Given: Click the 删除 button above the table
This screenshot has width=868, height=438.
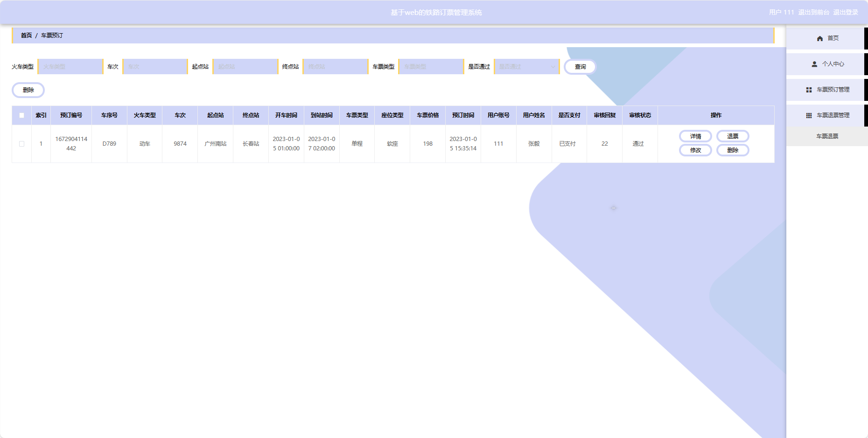Looking at the screenshot, I should click(x=28, y=90).
